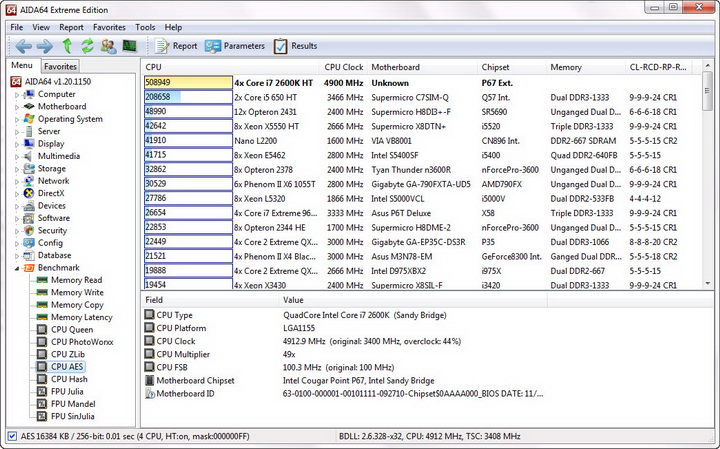Select the Server tree icon
The width and height of the screenshot is (720, 449).
pyautogui.click(x=29, y=131)
